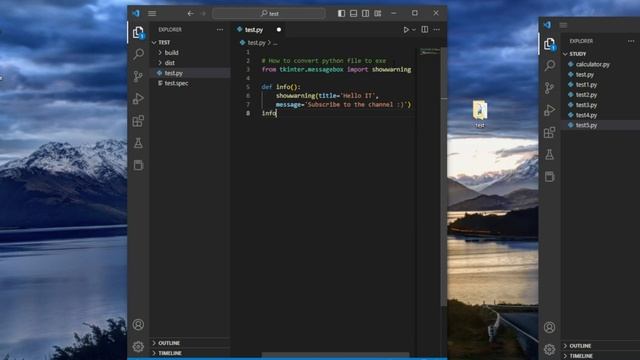Image resolution: width=640 pixels, height=360 pixels.
Task: Open calculator.py in background window
Action: click(x=593, y=64)
